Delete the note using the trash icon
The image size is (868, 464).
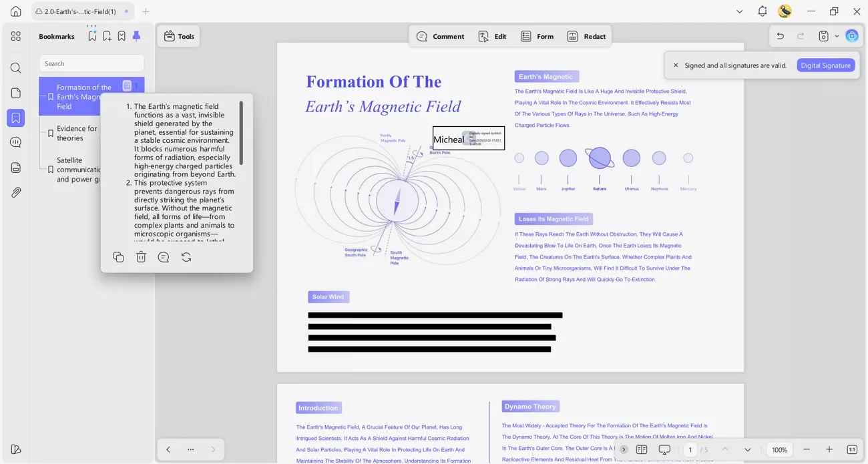click(141, 257)
